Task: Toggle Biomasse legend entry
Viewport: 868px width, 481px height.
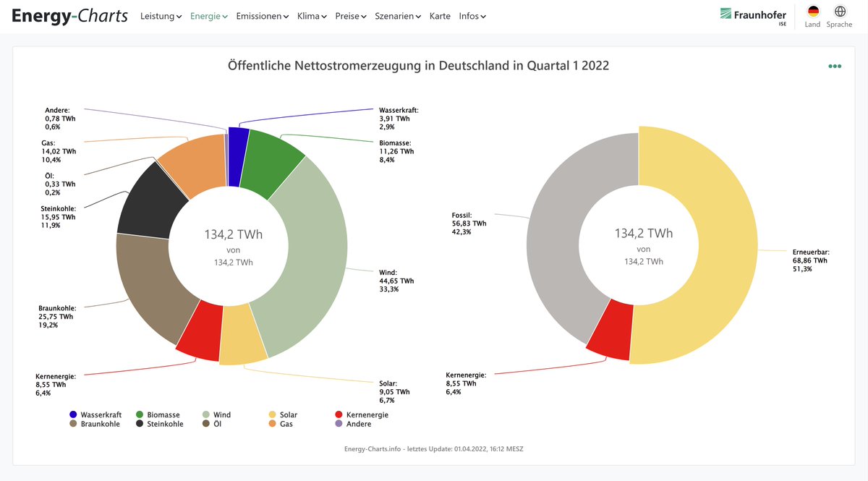Action: point(158,414)
